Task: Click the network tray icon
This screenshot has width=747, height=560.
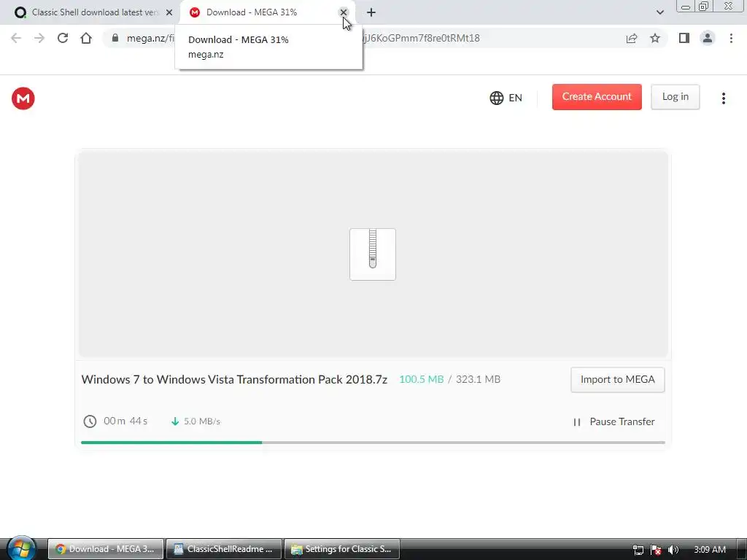Action: (638, 550)
